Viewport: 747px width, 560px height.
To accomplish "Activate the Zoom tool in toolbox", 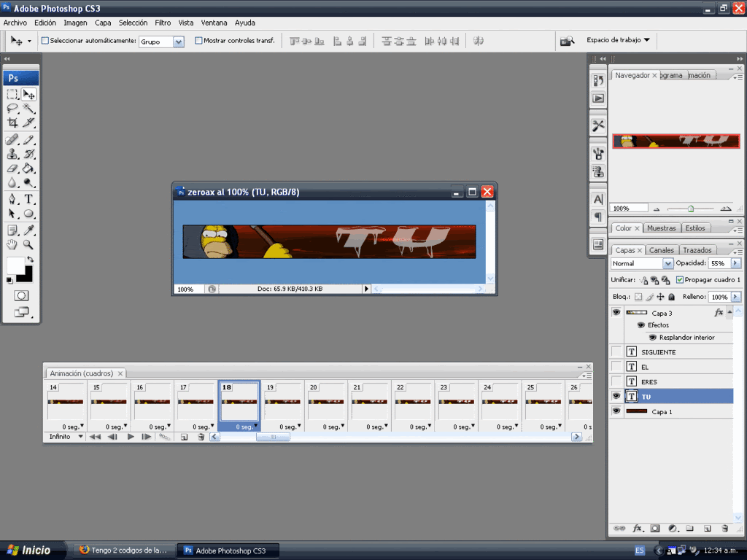I will click(29, 245).
